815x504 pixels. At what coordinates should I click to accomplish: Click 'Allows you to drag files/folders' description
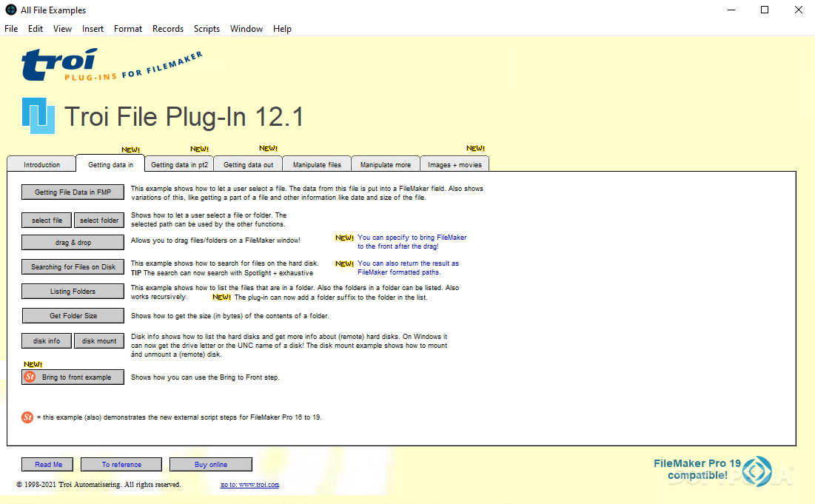pos(215,240)
